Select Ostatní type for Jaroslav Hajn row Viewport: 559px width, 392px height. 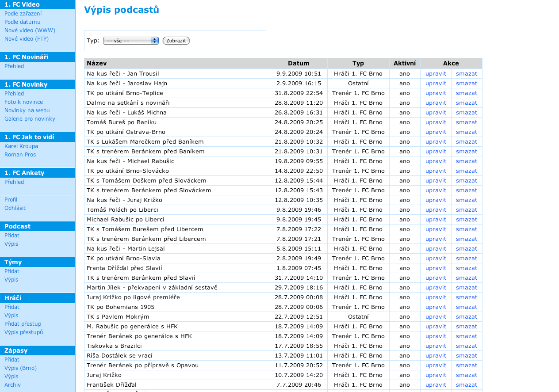(358, 84)
